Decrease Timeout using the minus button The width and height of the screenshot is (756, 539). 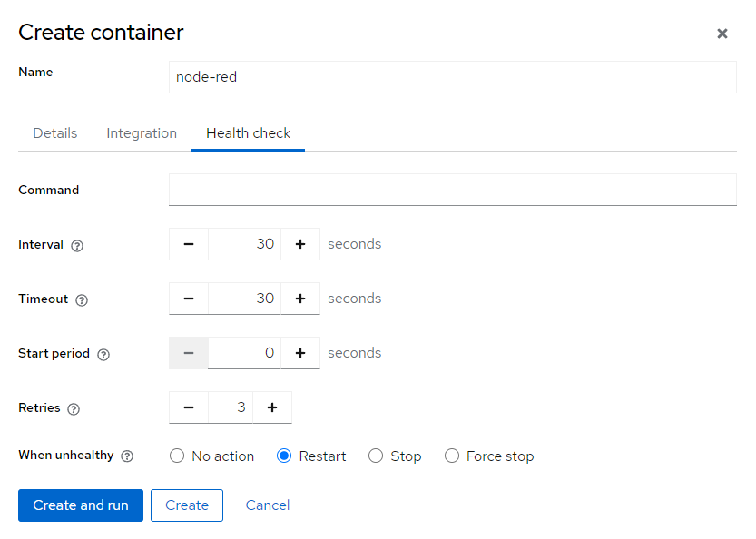tap(189, 299)
